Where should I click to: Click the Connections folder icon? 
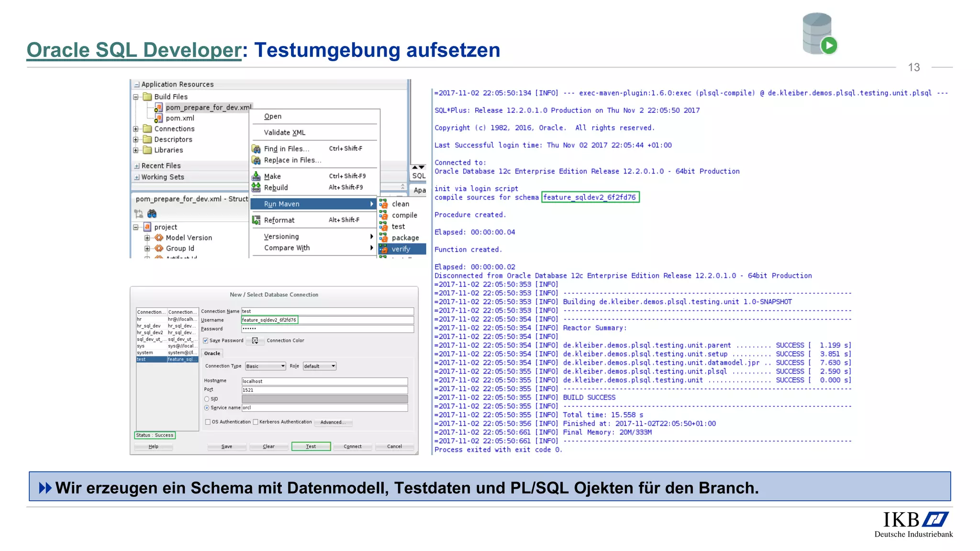coord(147,129)
